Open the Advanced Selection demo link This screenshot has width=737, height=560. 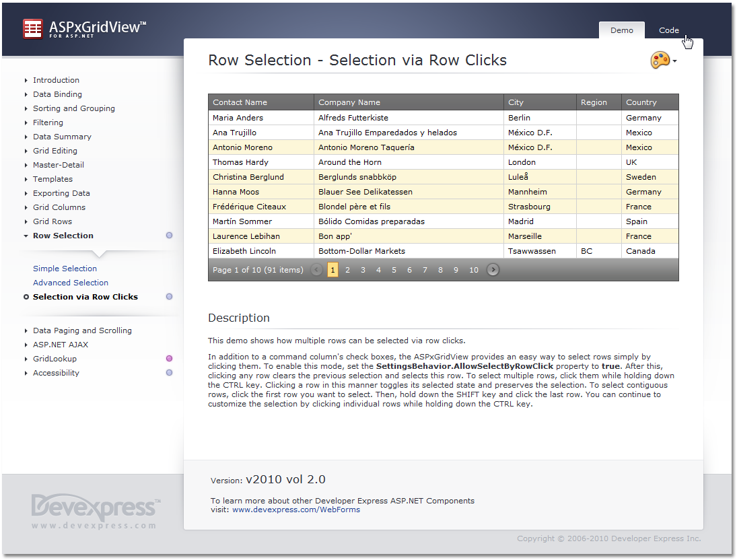click(x=70, y=283)
